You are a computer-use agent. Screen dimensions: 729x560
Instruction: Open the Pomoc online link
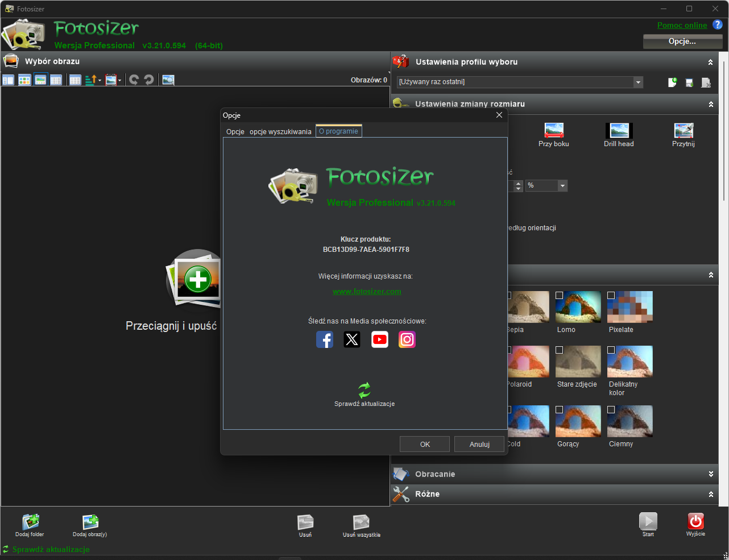(682, 25)
